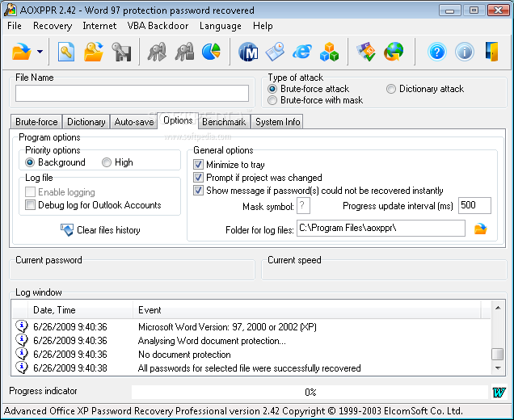Click the exit door toolbar icon
514x420 pixels.
[491, 52]
